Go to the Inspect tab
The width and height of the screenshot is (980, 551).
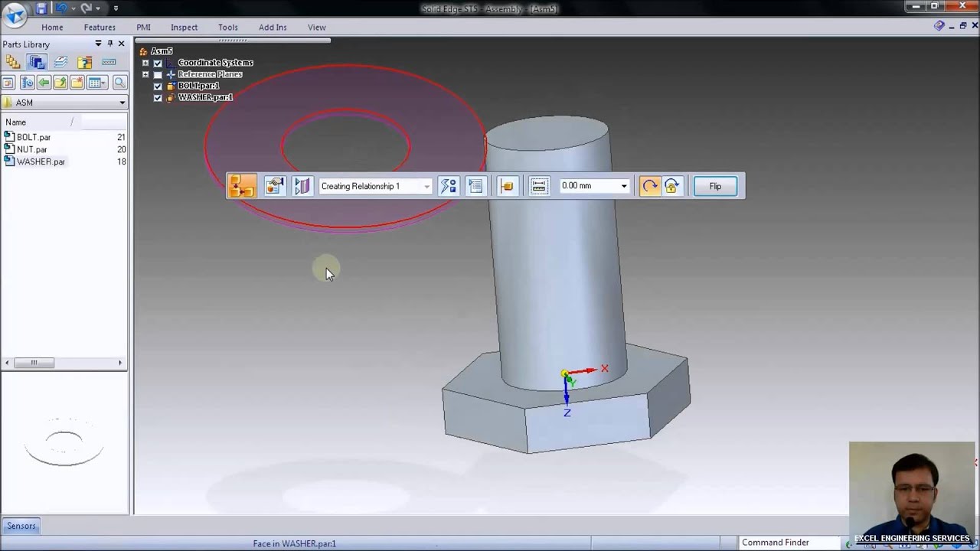184,28
